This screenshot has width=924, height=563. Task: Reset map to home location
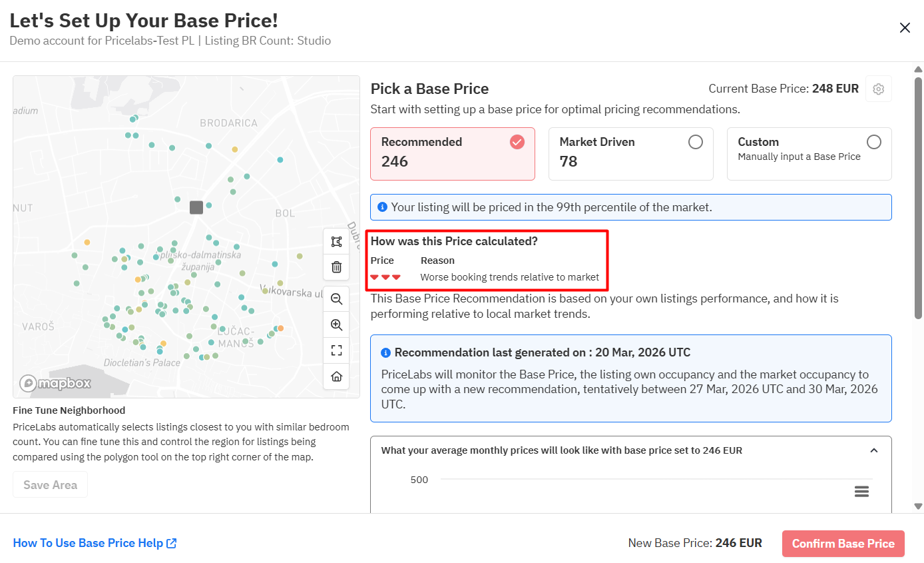pyautogui.click(x=336, y=376)
